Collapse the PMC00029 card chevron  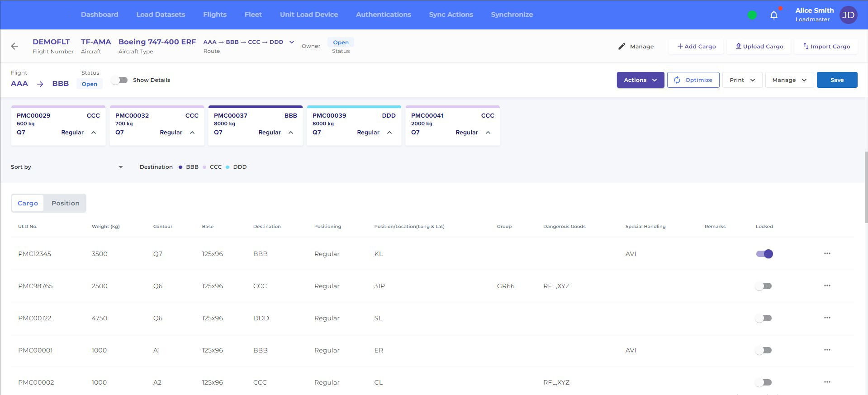[94, 133]
